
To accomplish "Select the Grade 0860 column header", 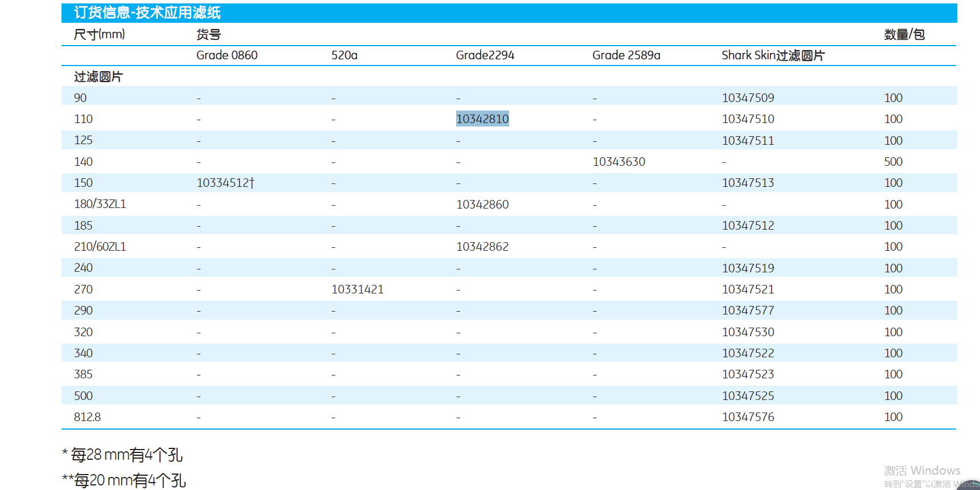I will tap(227, 55).
